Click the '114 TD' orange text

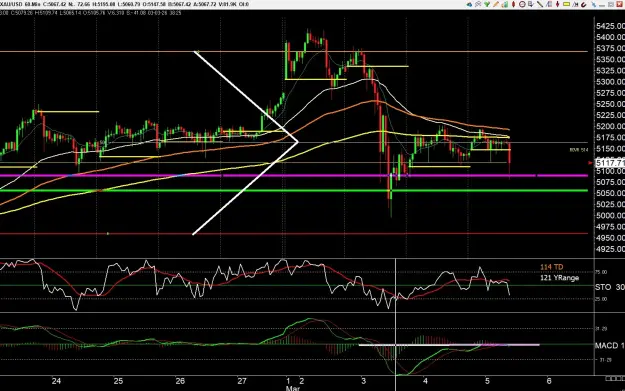tap(552, 267)
